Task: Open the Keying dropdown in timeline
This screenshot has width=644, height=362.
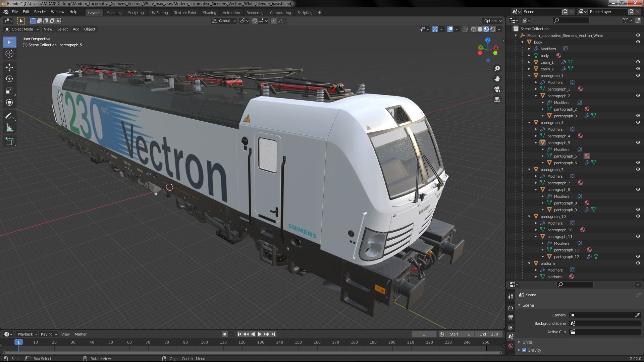Action: click(49, 334)
